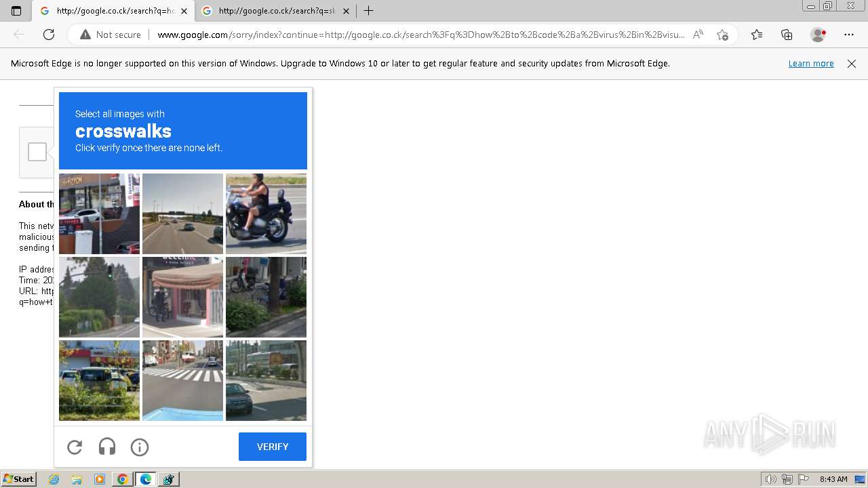Launch Internet Explorer from taskbar
868x488 pixels.
(x=54, y=479)
